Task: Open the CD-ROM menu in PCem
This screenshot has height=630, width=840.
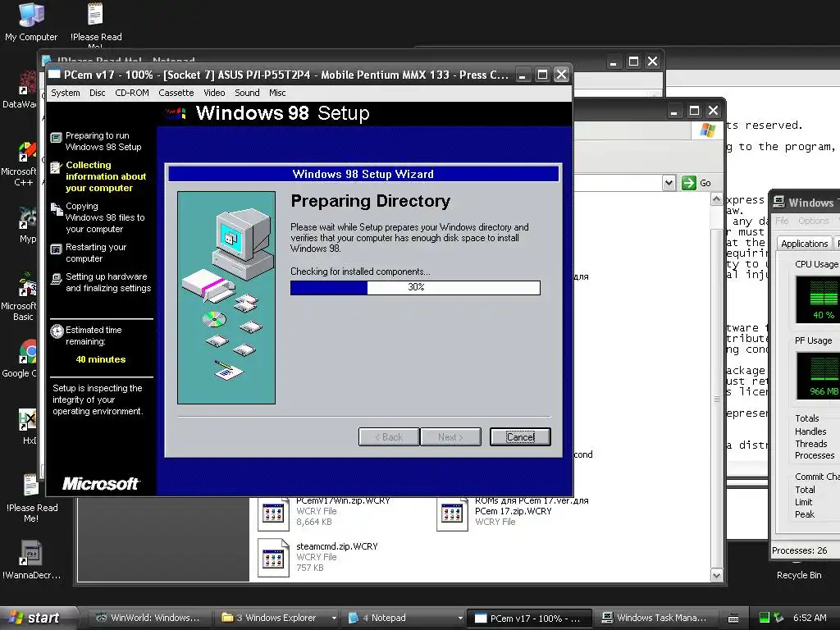Action: (132, 93)
